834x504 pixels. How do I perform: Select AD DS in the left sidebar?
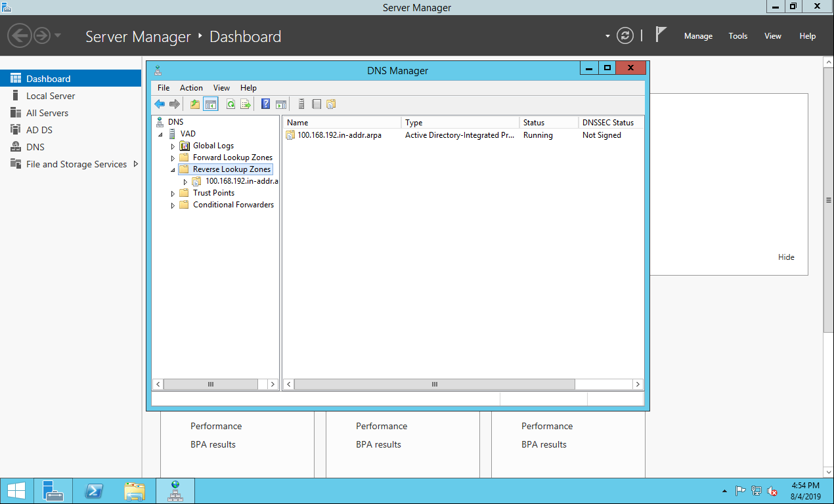39,130
